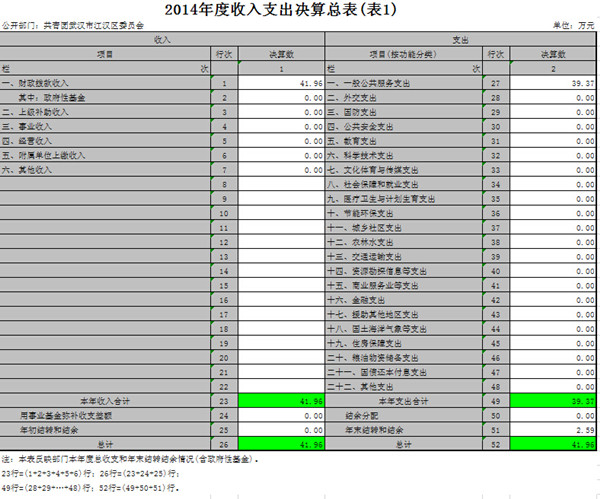This screenshot has width=600, height=499.
Task: Click the table title 2014年度收入支出决算总表
Action: [300, 10]
